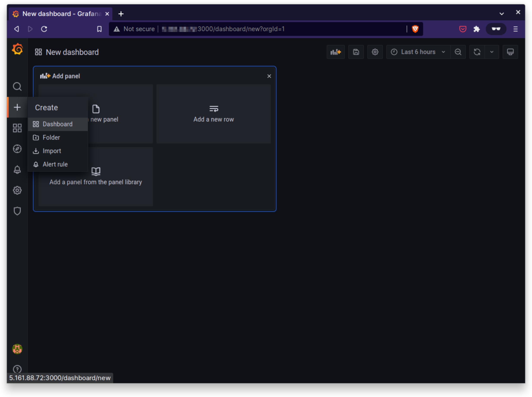
Task: Toggle the Dashboards browse sidebar icon
Action: point(17,128)
